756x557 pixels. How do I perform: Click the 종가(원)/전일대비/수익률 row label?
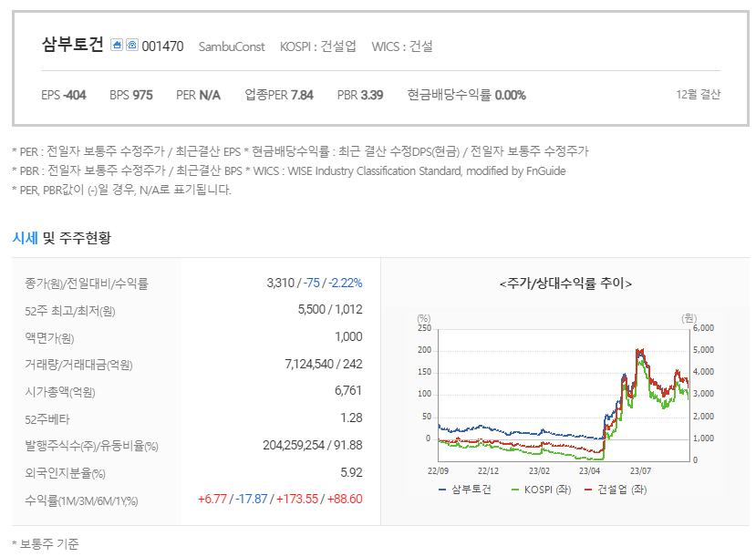click(87, 284)
